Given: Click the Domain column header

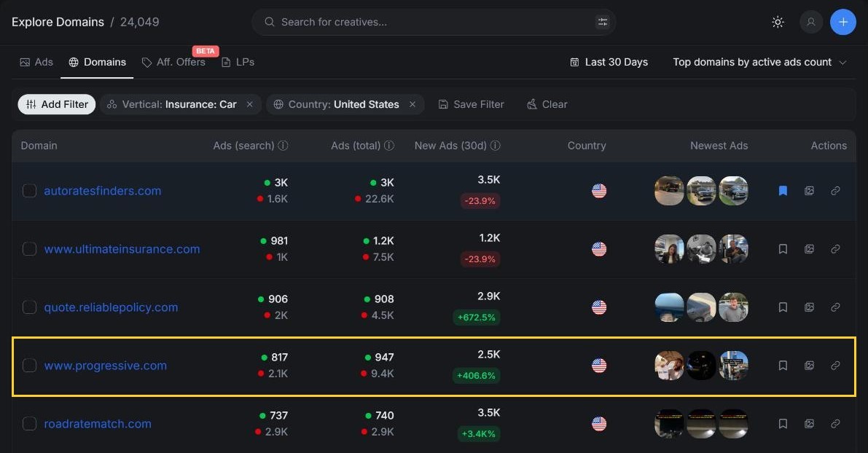Looking at the screenshot, I should [39, 146].
